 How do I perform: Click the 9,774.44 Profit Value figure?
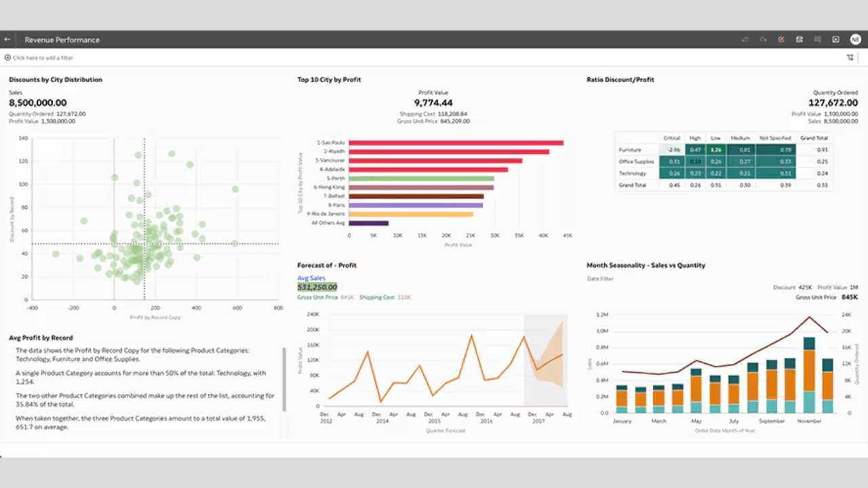[433, 103]
